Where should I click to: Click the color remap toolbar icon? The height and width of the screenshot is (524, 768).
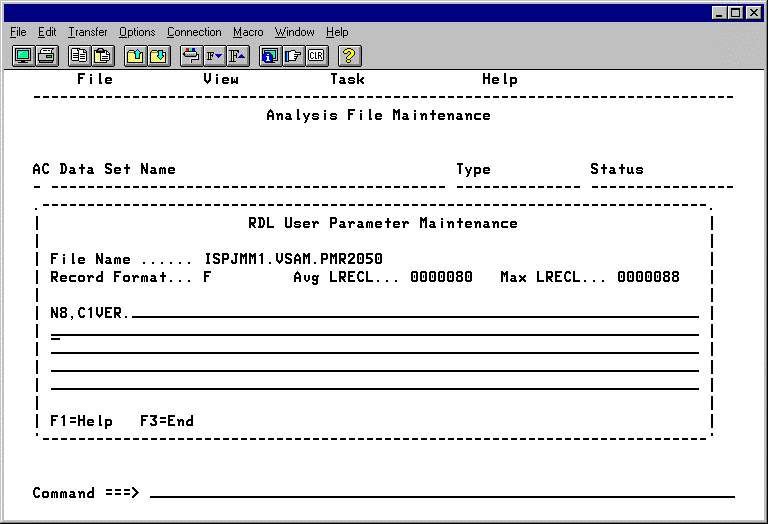pyautogui.click(x=191, y=56)
